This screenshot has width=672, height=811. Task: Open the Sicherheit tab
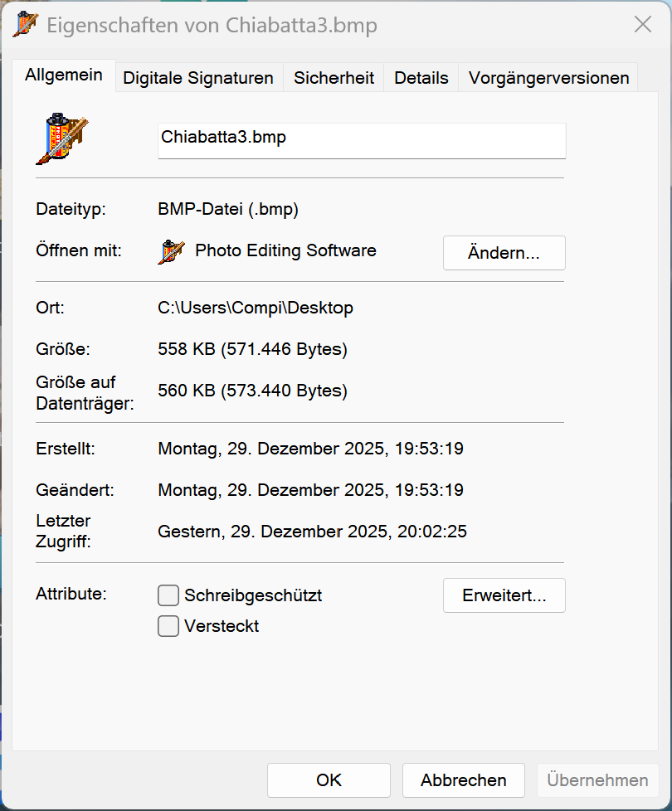(334, 78)
